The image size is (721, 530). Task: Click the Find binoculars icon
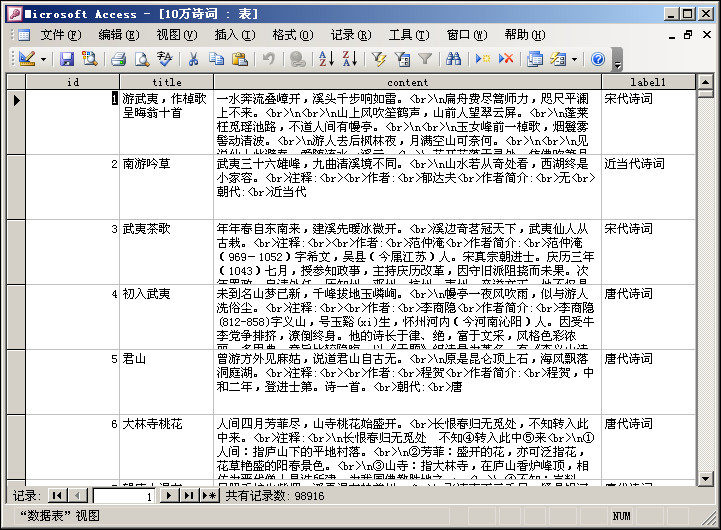pyautogui.click(x=453, y=59)
